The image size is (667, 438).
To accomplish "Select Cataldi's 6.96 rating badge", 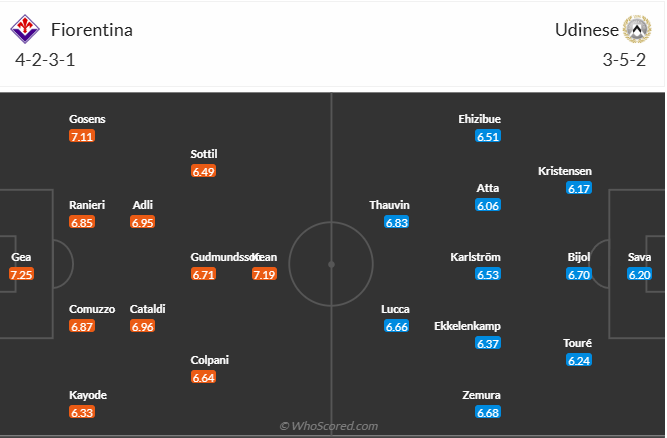I will (x=143, y=326).
